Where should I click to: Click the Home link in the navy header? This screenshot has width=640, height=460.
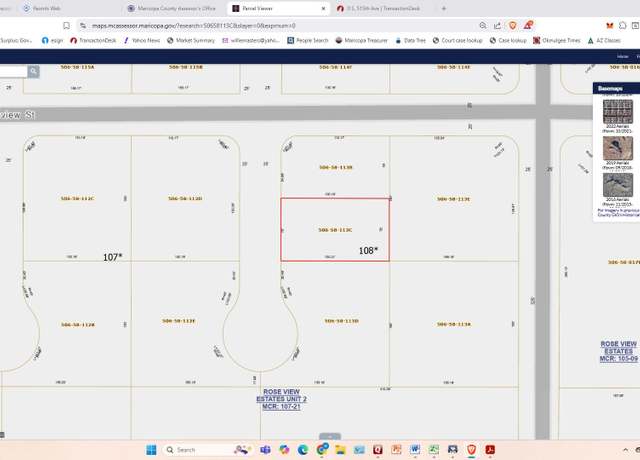click(x=622, y=56)
